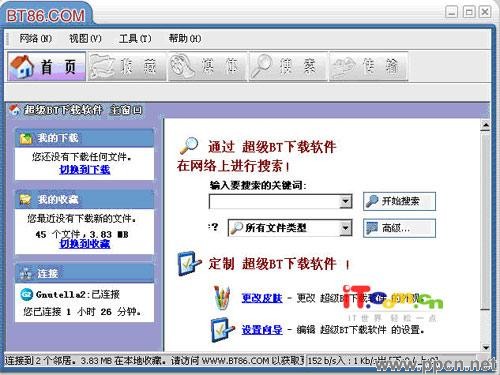Click the house icon in main window title
Image resolution: width=500 pixels, height=375 pixels.
[14, 110]
